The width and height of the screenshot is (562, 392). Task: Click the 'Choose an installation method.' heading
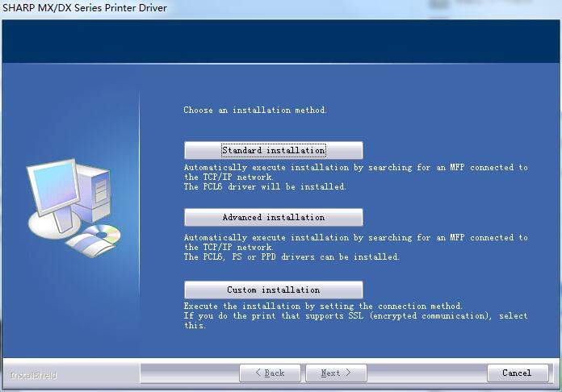click(x=255, y=111)
